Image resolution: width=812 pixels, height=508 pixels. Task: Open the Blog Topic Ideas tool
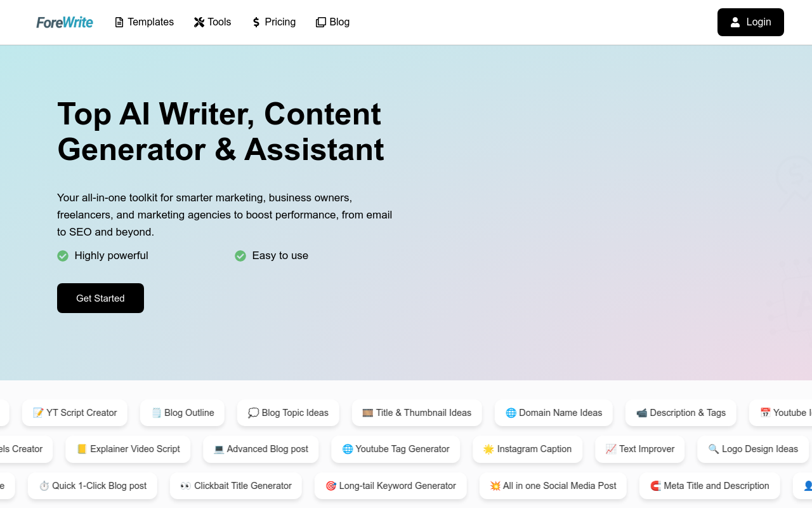[288, 413]
